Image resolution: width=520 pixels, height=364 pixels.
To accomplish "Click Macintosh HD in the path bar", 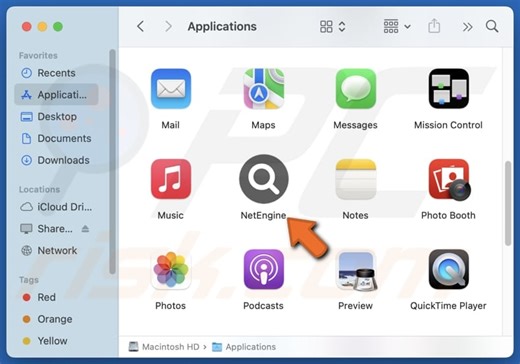I will pyautogui.click(x=164, y=347).
